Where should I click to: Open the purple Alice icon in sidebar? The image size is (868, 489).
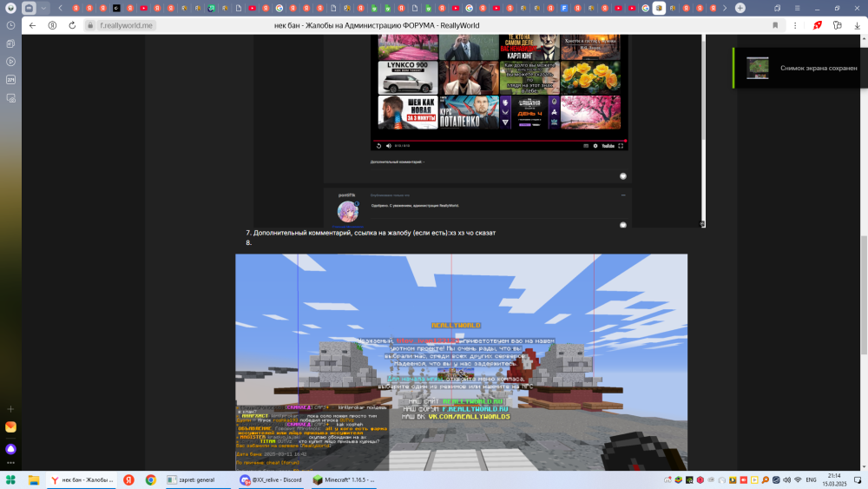click(x=10, y=449)
